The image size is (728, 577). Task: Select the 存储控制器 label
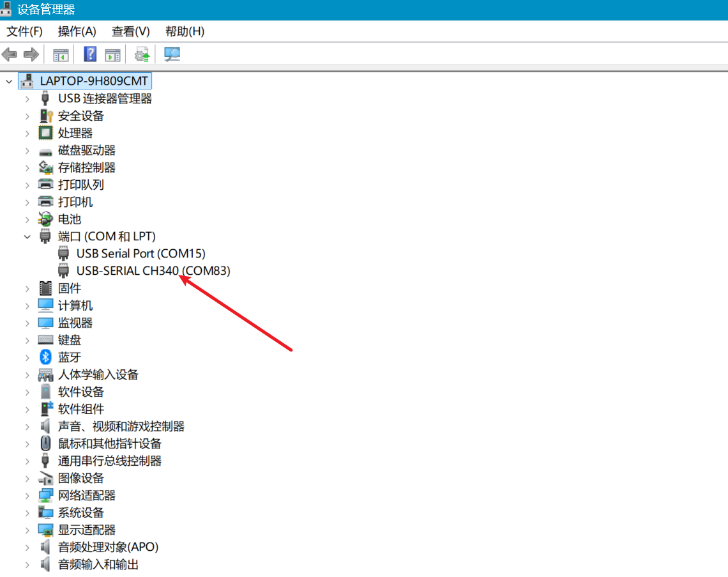(87, 167)
